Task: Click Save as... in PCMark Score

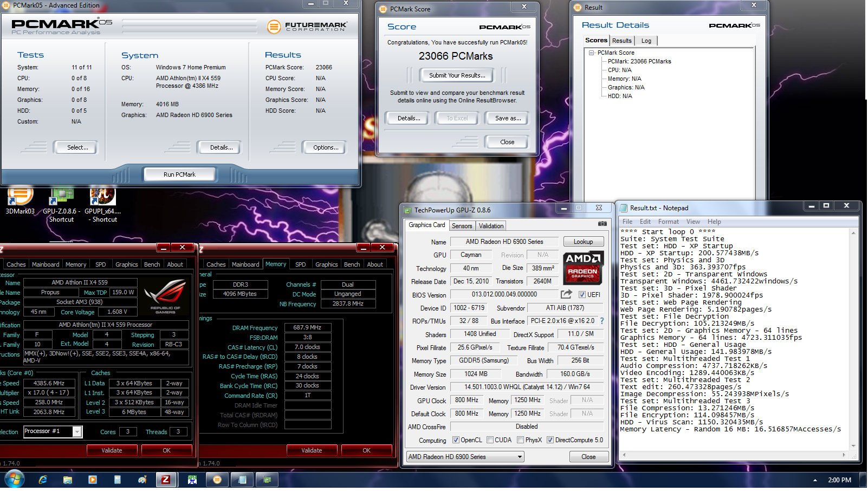Action: 508,118
